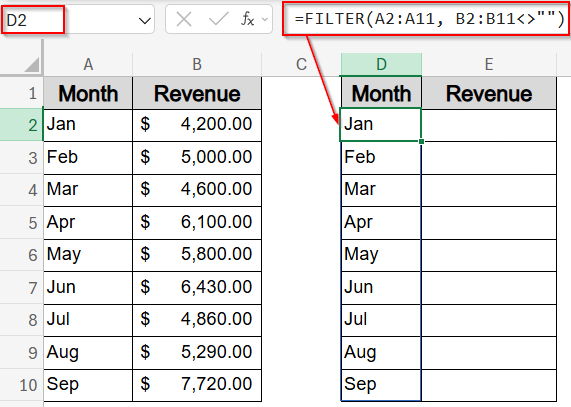The height and width of the screenshot is (407, 571).
Task: Select row 6 header
Action: [x=21, y=255]
